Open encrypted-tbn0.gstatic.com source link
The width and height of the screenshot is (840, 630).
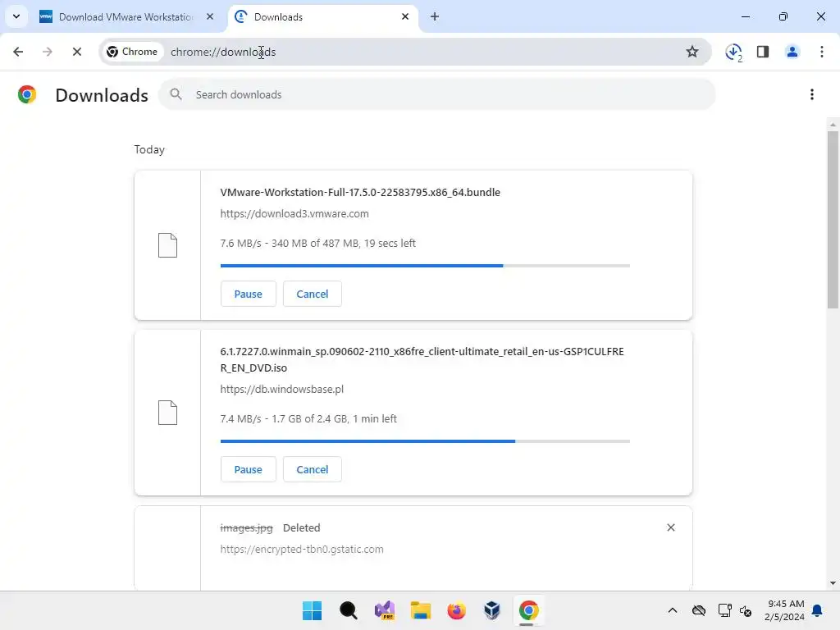tap(302, 549)
